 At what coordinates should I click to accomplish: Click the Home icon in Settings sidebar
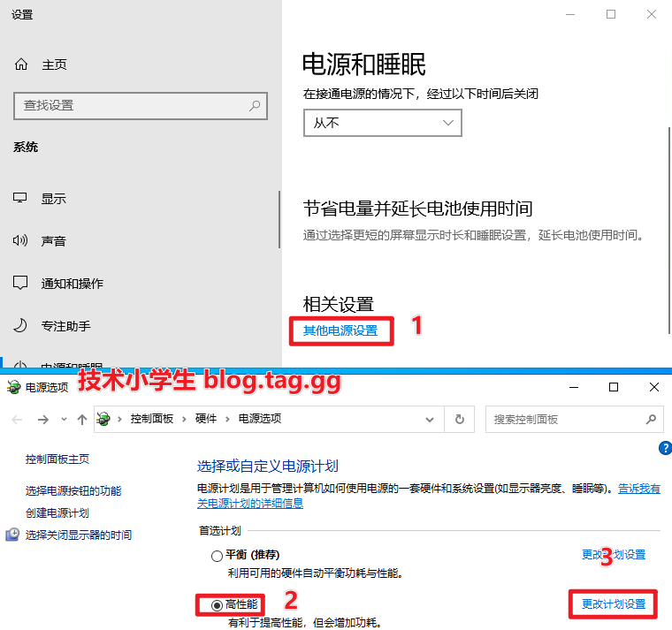[20, 65]
